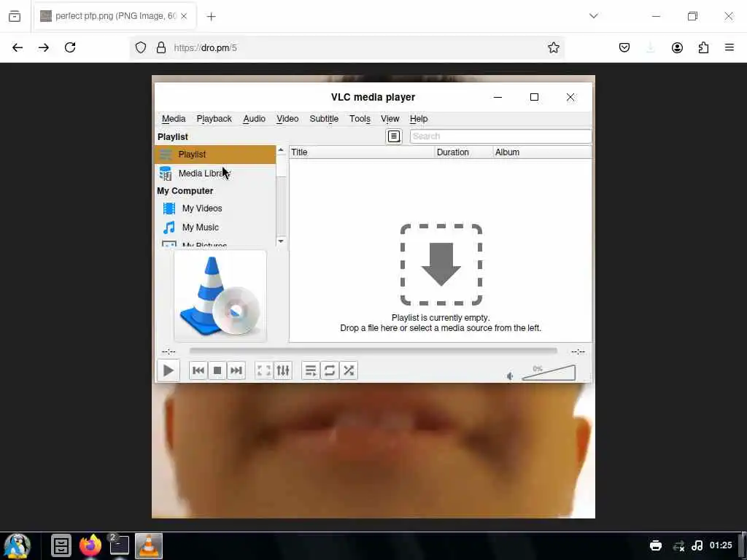The width and height of the screenshot is (747, 560).
Task: Click the drop-file arrow placeholder
Action: [441, 264]
